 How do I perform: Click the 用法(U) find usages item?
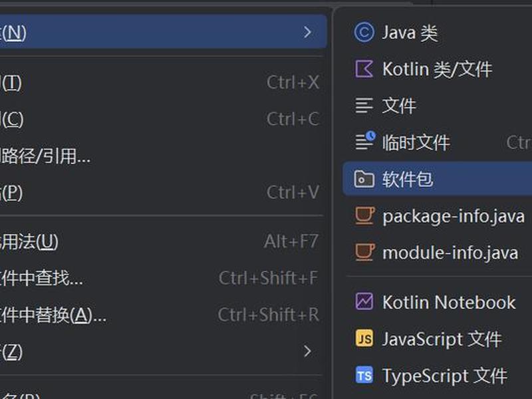coord(164,241)
